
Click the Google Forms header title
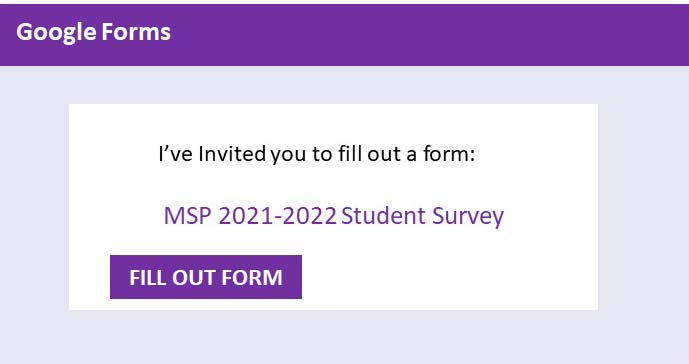pos(94,33)
